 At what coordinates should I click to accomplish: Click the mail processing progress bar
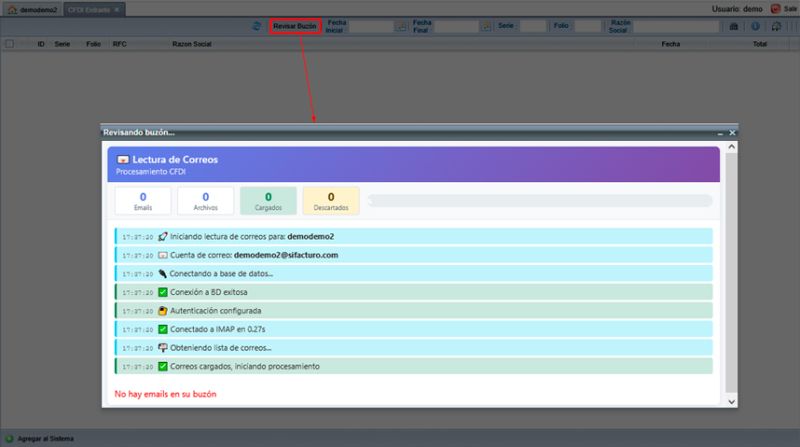pyautogui.click(x=540, y=201)
